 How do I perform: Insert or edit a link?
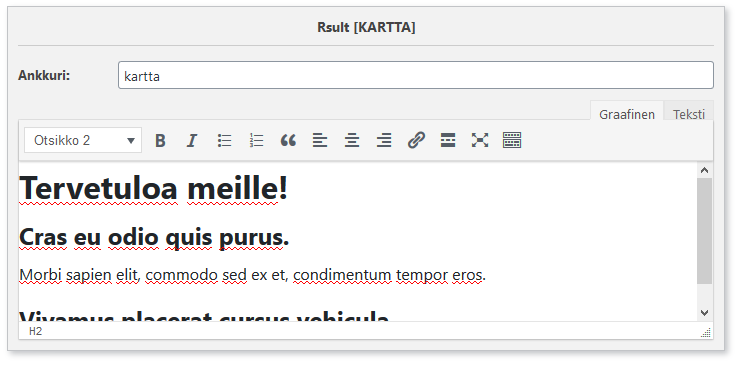point(416,141)
